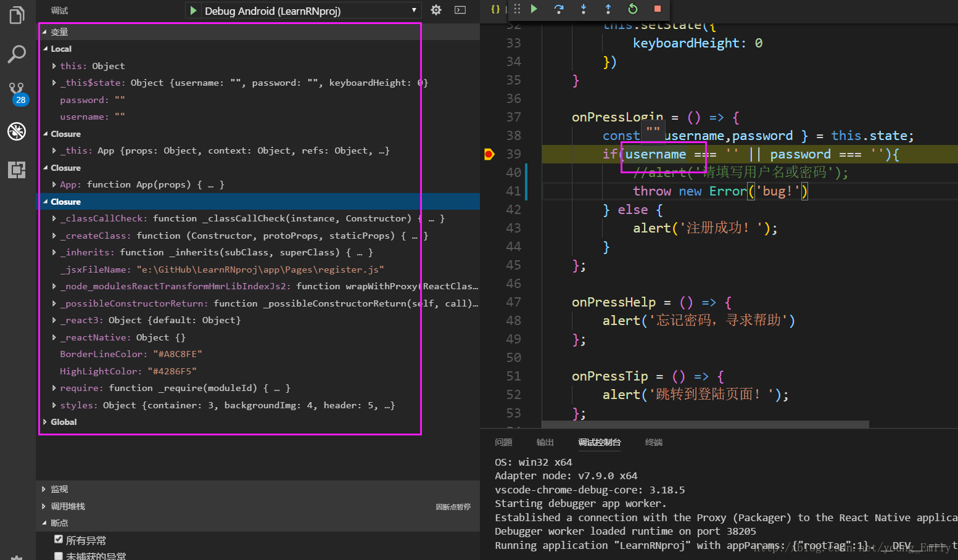The width and height of the screenshot is (958, 560).
Task: Open the Search view in activity bar
Action: (17, 54)
